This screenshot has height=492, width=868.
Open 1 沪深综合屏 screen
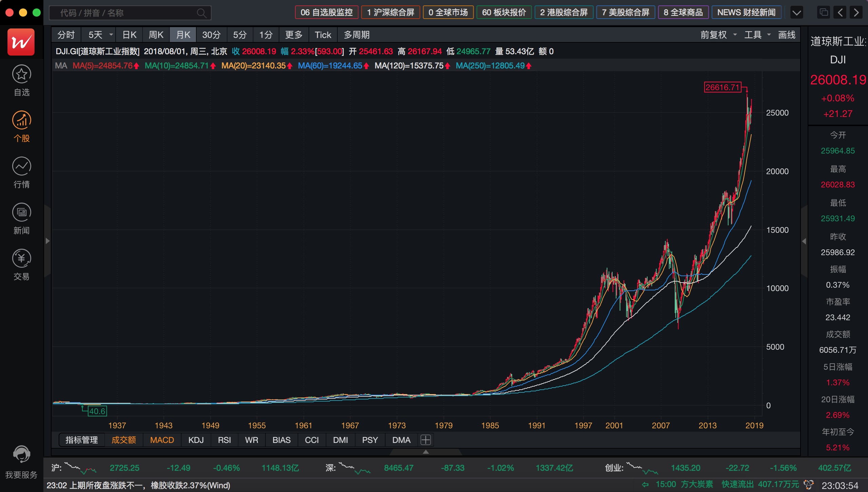pyautogui.click(x=391, y=13)
